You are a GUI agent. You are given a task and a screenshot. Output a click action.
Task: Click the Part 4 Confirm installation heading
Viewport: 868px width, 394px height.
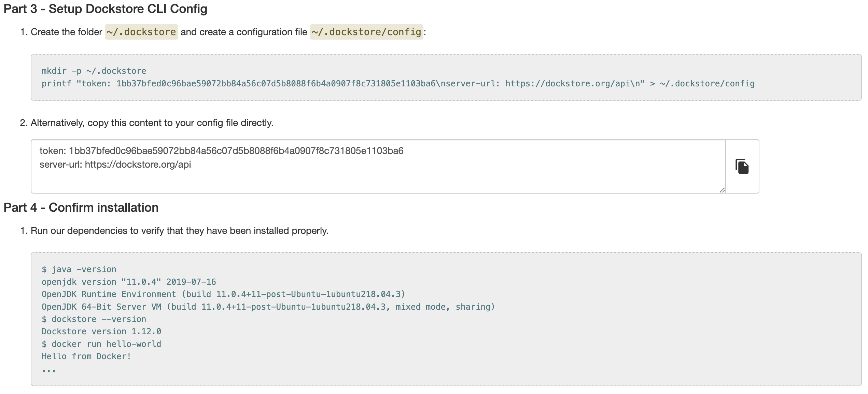pyautogui.click(x=81, y=208)
